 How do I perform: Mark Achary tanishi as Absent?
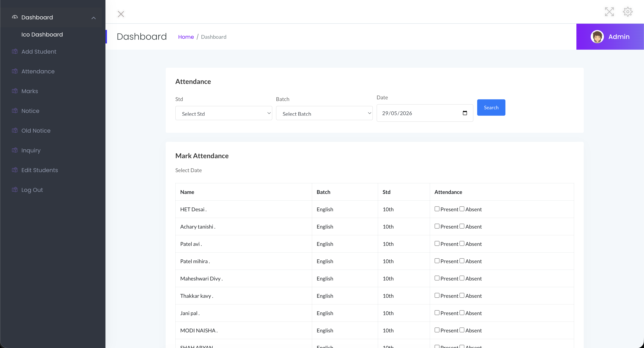click(x=462, y=226)
